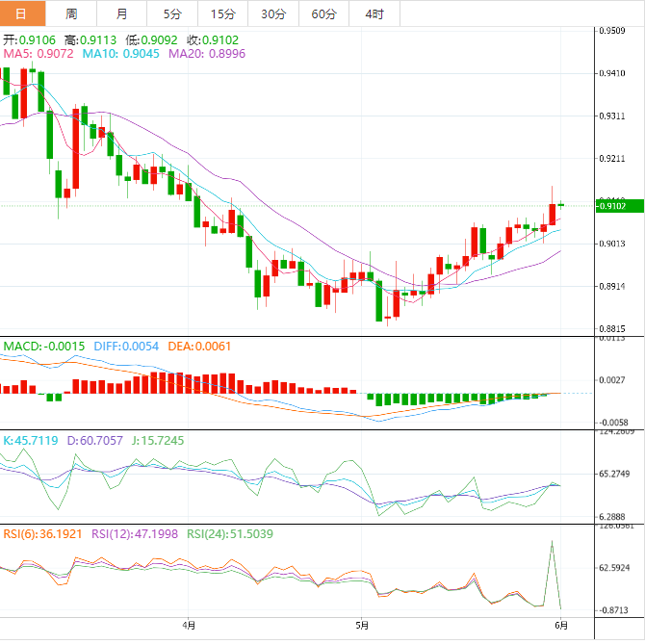Click the RSI(6) indicator label
This screenshot has height=644, width=645.
tap(42, 533)
